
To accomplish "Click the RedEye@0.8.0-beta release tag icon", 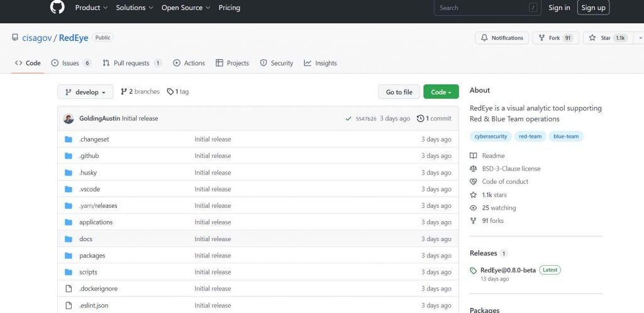I will click(x=474, y=271).
